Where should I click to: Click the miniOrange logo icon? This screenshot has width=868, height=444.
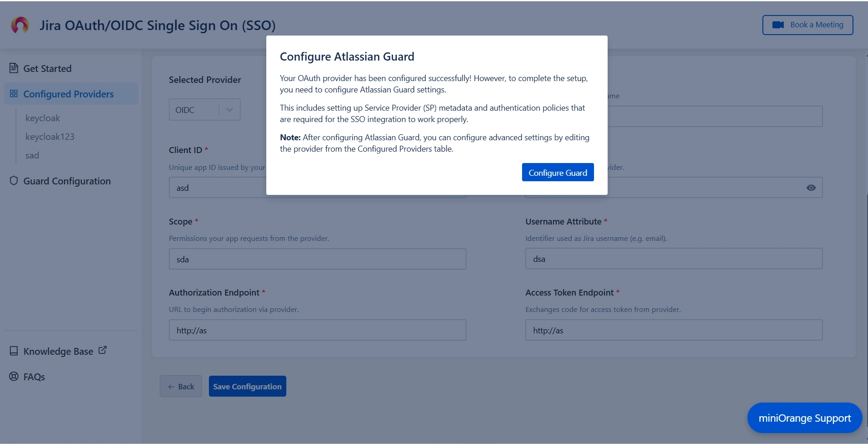click(x=20, y=25)
